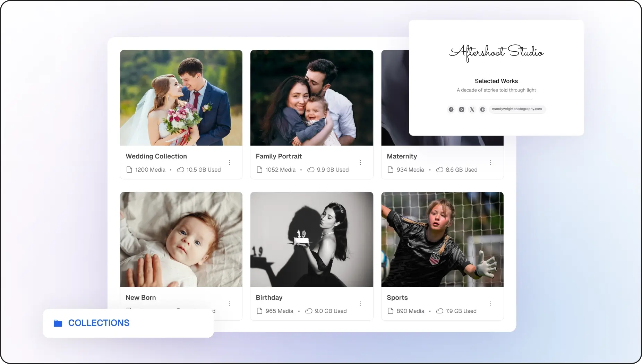Open Wedding Collection more options menu

229,163
